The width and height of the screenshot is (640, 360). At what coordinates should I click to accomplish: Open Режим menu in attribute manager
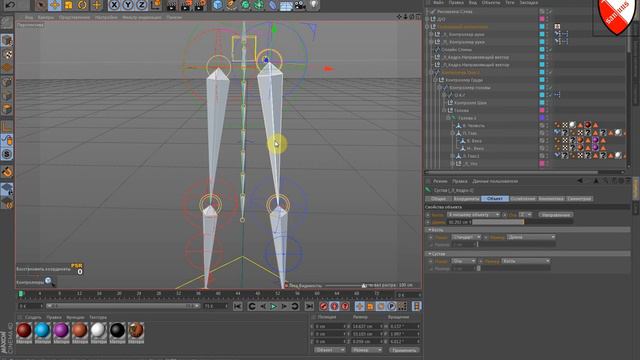440,181
